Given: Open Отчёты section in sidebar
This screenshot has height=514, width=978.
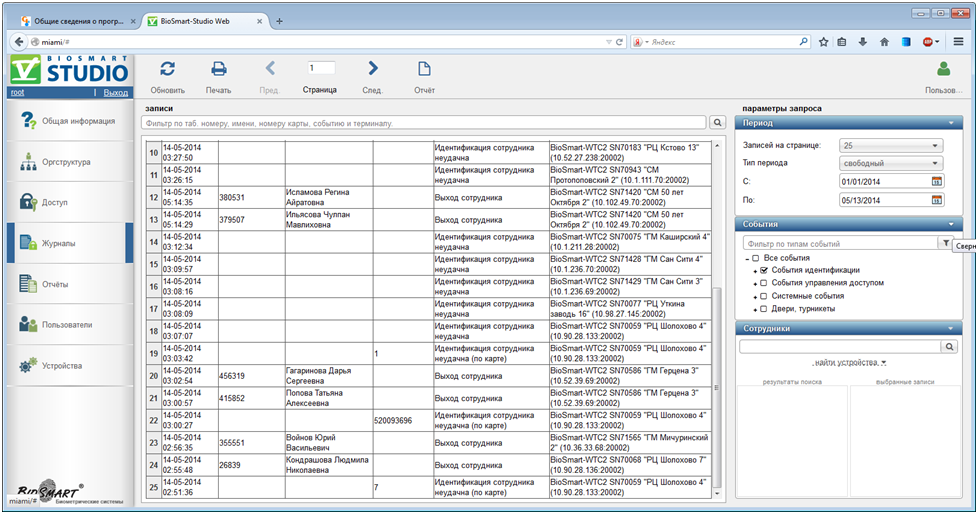Looking at the screenshot, I should [x=70, y=284].
